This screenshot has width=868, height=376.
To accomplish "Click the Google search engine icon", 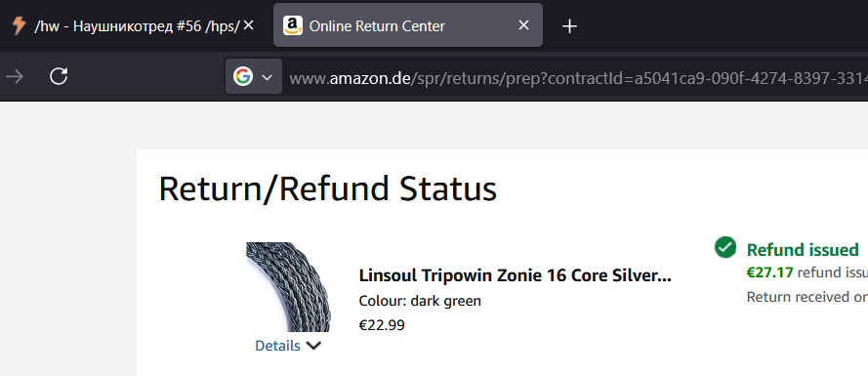I will (243, 76).
